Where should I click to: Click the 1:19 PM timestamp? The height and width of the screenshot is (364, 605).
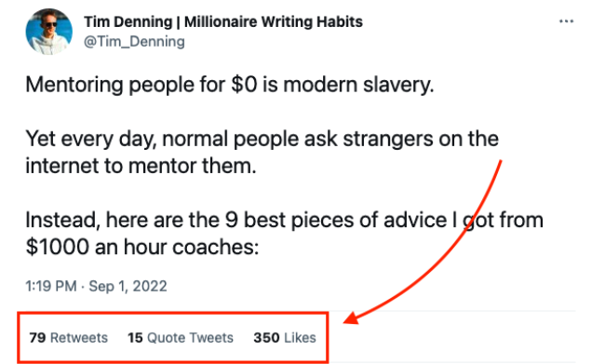[51, 286]
